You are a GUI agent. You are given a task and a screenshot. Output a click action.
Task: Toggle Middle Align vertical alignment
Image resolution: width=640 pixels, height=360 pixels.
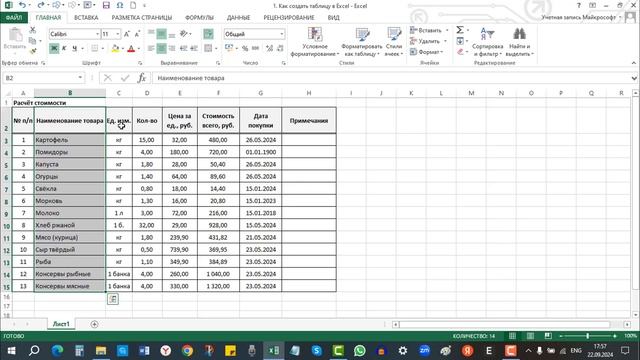click(x=162, y=34)
